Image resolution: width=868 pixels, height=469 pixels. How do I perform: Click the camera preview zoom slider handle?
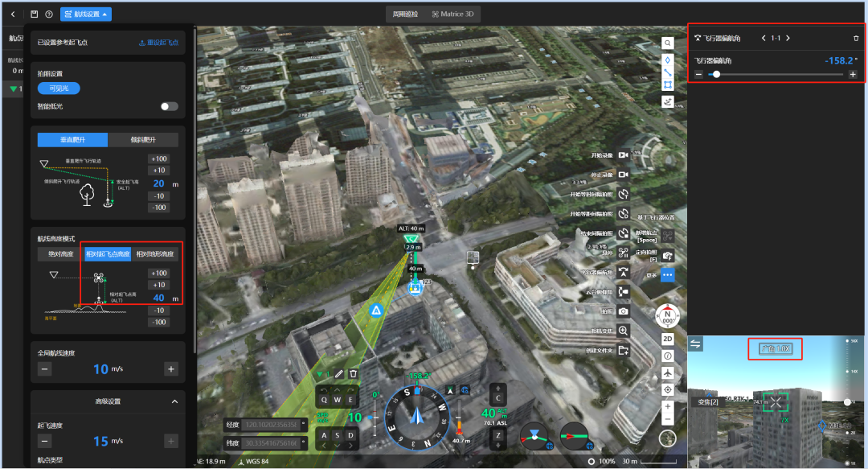click(x=847, y=402)
